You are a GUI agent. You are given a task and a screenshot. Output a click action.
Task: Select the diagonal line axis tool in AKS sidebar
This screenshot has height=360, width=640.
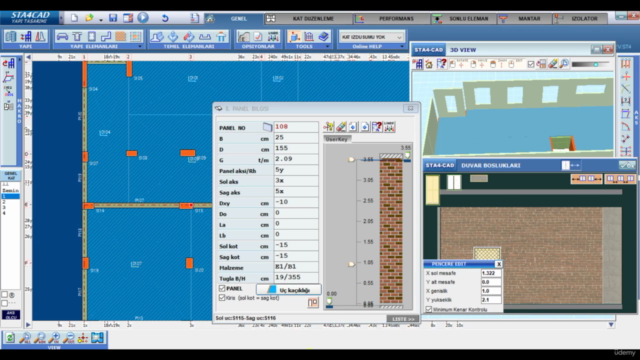[626, 89]
